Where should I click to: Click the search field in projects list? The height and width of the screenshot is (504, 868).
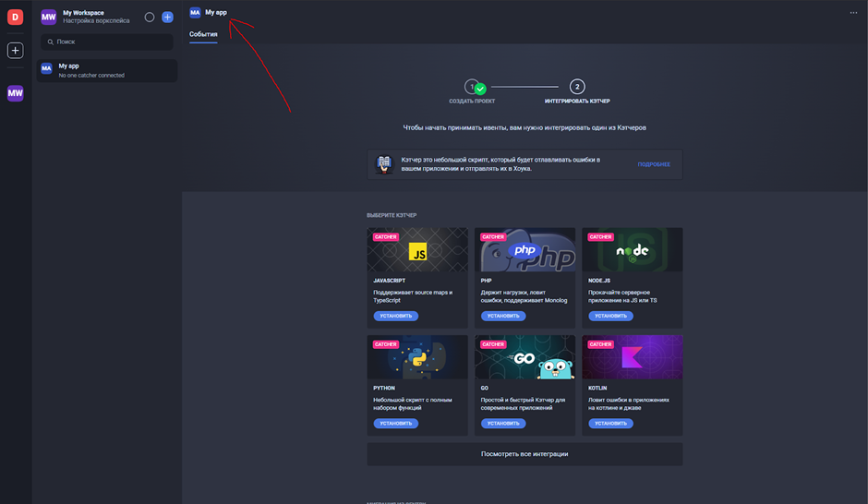[107, 42]
